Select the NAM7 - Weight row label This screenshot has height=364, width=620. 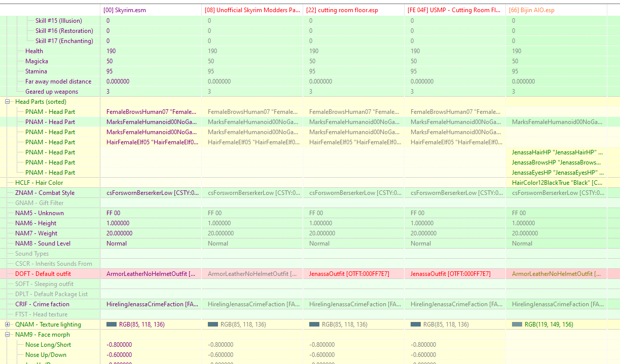pos(36,233)
